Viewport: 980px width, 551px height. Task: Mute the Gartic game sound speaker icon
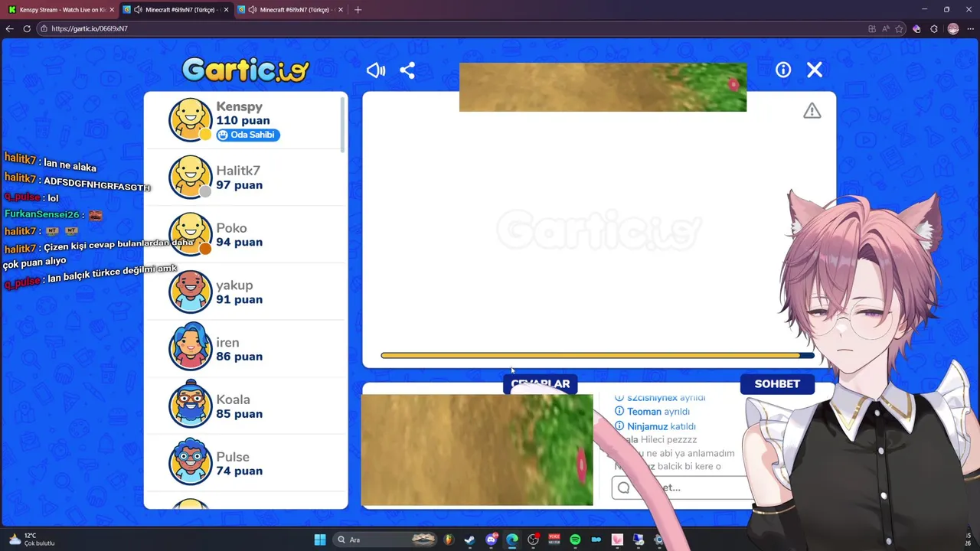(x=375, y=70)
